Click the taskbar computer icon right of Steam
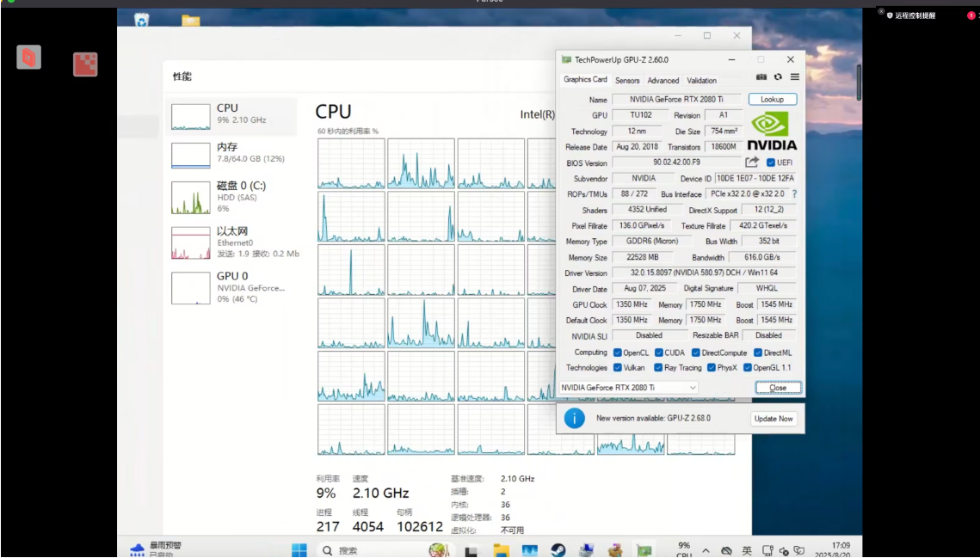 [x=586, y=550]
